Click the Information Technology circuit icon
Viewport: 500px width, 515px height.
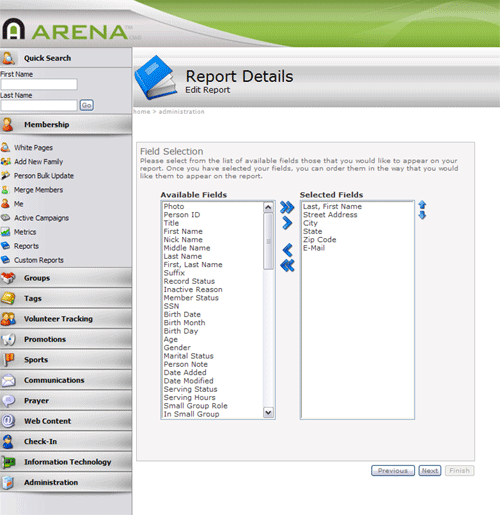coord(9,462)
